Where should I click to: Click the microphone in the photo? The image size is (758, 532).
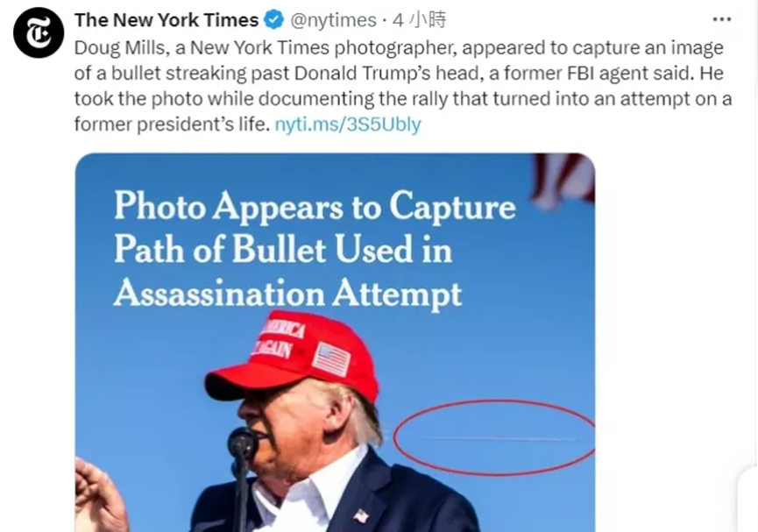click(x=242, y=443)
